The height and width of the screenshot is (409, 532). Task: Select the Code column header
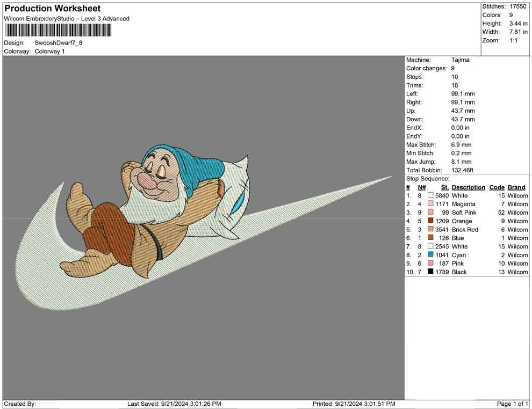tap(497, 187)
